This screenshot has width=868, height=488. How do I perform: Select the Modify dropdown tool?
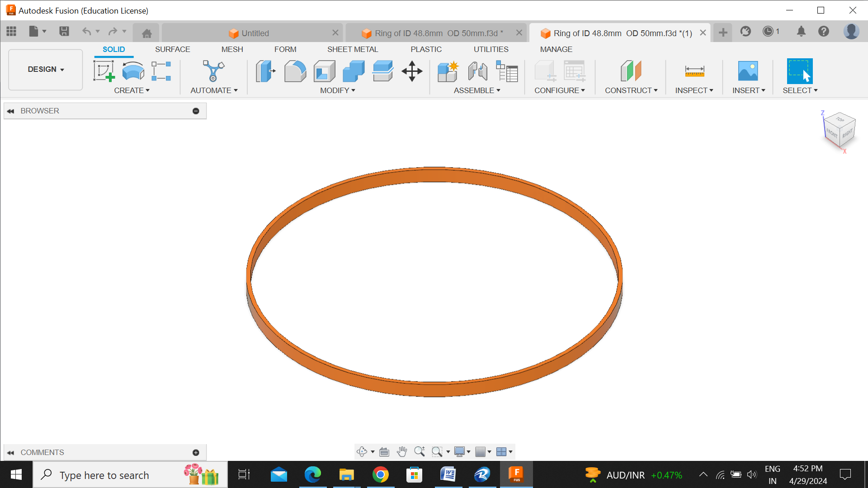pos(336,90)
